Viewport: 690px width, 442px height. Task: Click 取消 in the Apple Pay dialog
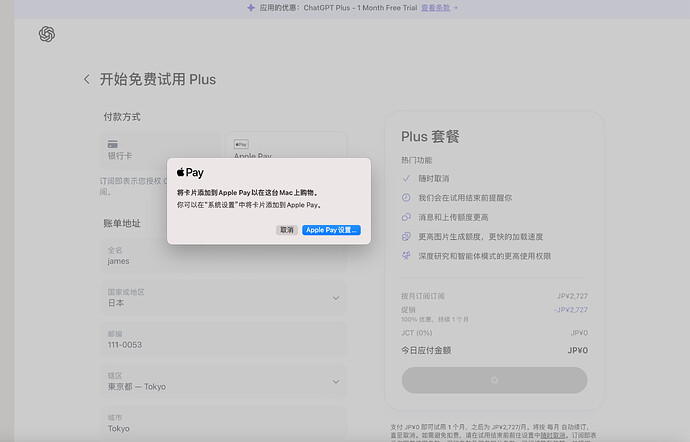click(287, 230)
